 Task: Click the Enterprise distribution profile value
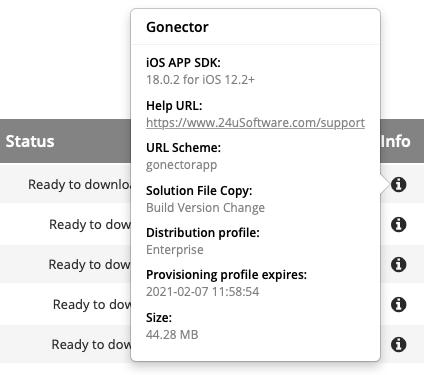pos(175,250)
